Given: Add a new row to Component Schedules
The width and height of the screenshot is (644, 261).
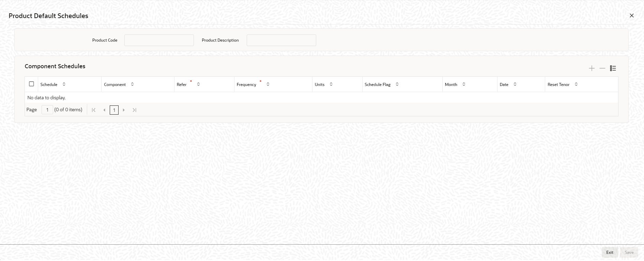Looking at the screenshot, I should coord(592,68).
